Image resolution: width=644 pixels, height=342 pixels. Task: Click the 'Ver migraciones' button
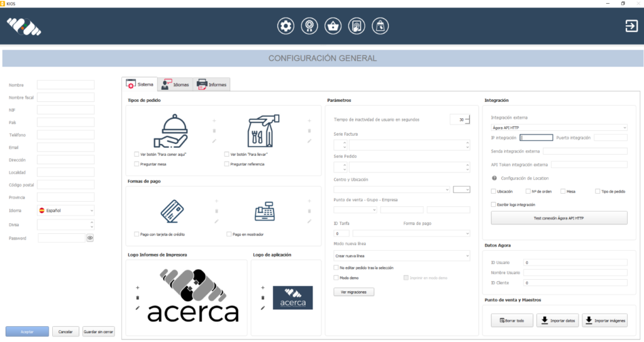coord(353,292)
